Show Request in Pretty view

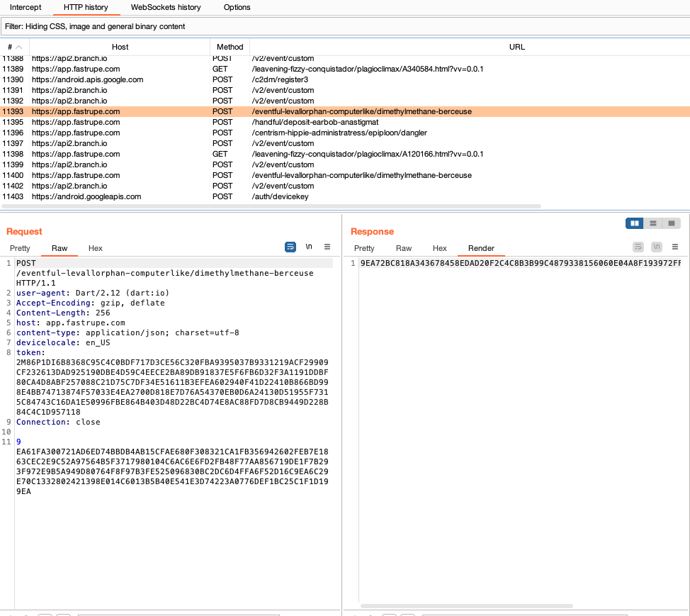tap(21, 248)
